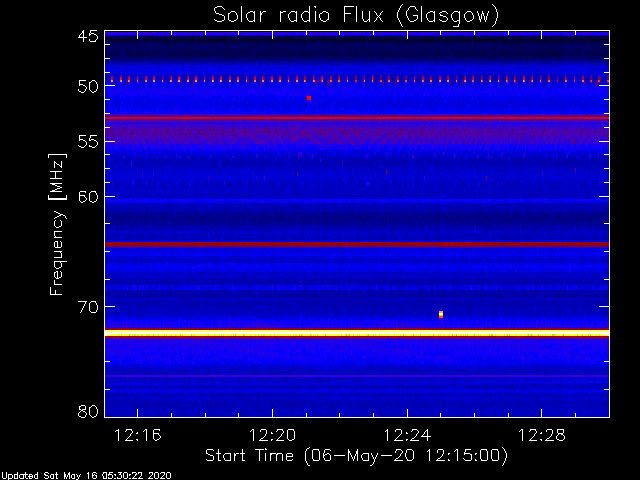Click the title "Solar radio Flux (Glasgow)"
Image resolution: width=640 pixels, height=480 pixels.
click(x=356, y=16)
